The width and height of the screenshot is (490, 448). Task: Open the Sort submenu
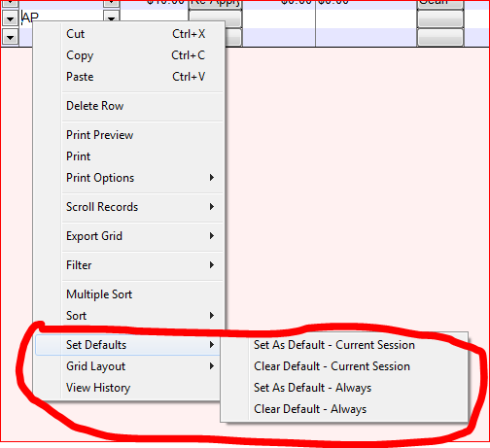[x=129, y=316]
